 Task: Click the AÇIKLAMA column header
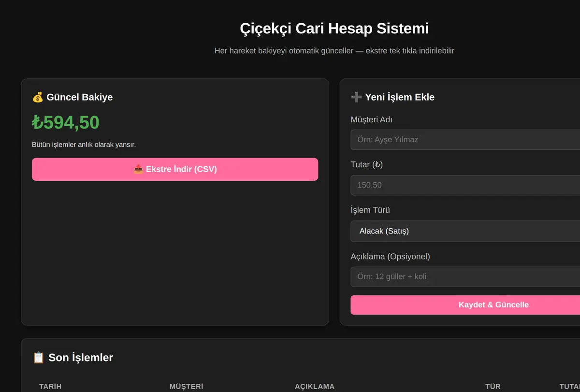click(315, 387)
